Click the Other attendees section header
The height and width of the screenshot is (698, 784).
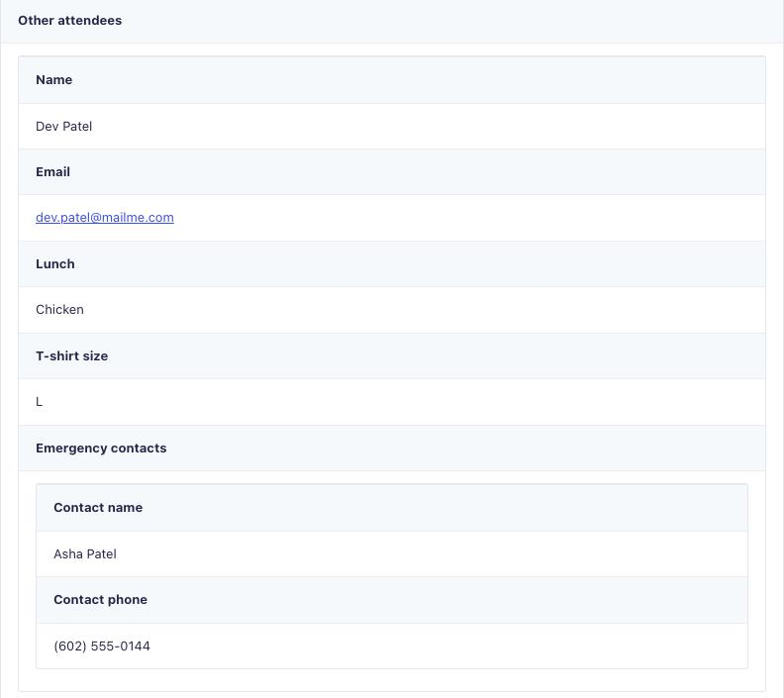tap(70, 21)
